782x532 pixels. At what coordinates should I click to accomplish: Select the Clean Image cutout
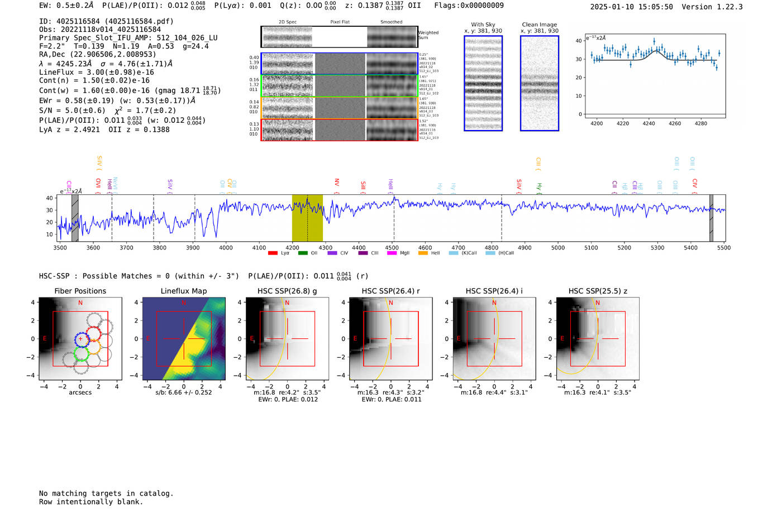pos(540,83)
